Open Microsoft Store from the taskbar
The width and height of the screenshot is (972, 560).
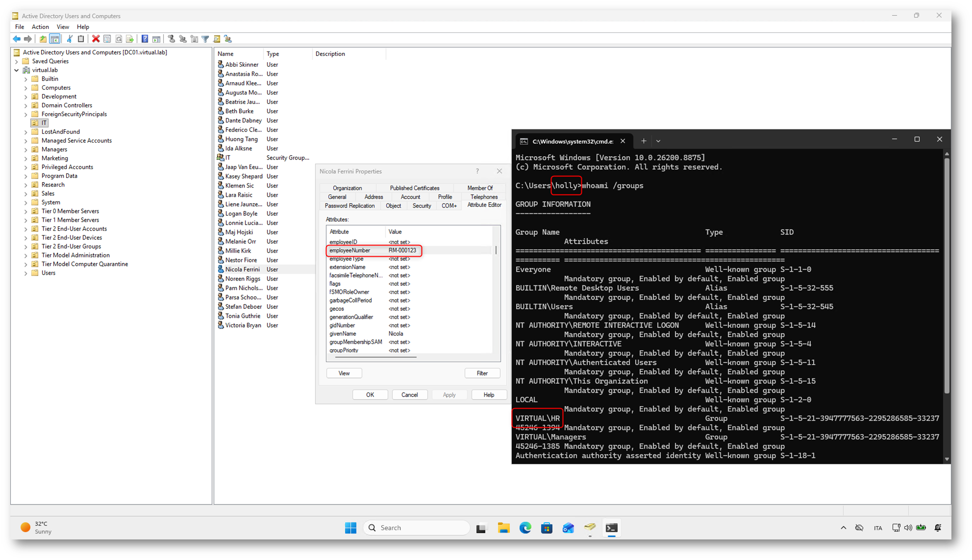[x=547, y=528]
